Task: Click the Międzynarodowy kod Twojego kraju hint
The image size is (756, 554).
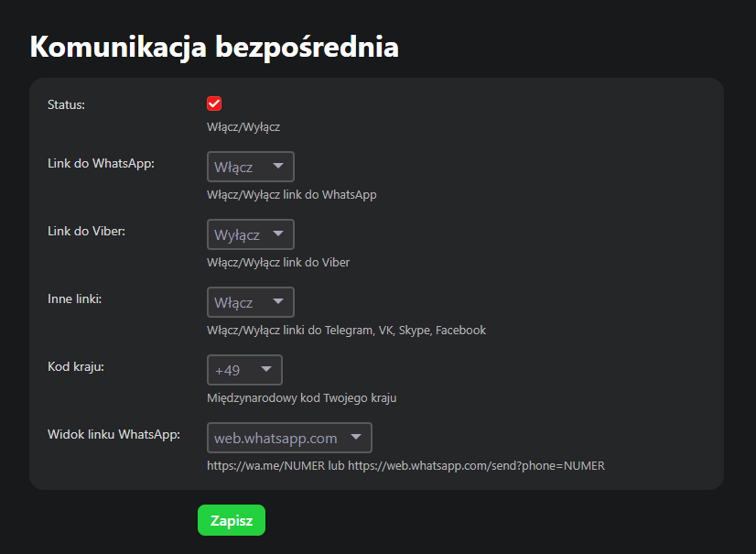Action: (301, 398)
